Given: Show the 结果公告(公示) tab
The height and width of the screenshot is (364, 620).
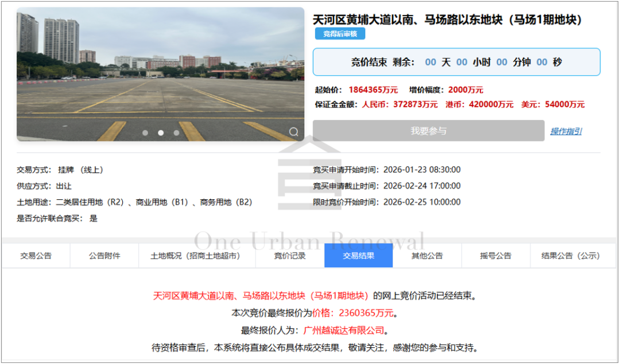Looking at the screenshot, I should click(570, 255).
